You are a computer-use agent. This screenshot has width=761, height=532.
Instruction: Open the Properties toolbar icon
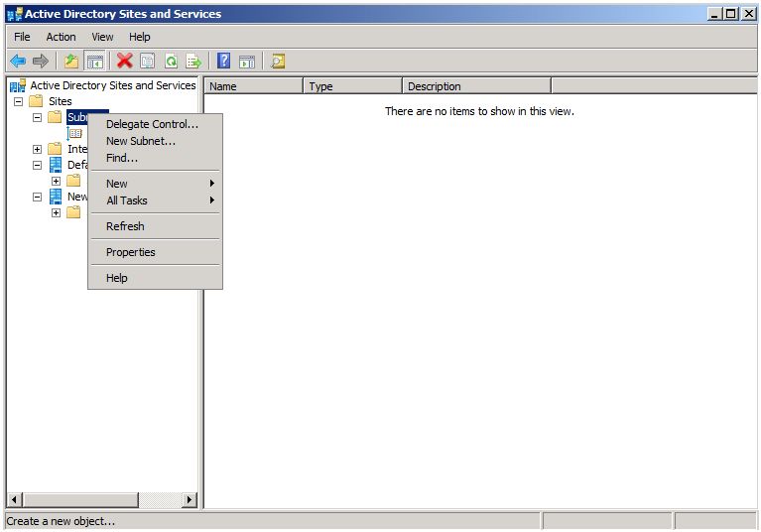148,62
